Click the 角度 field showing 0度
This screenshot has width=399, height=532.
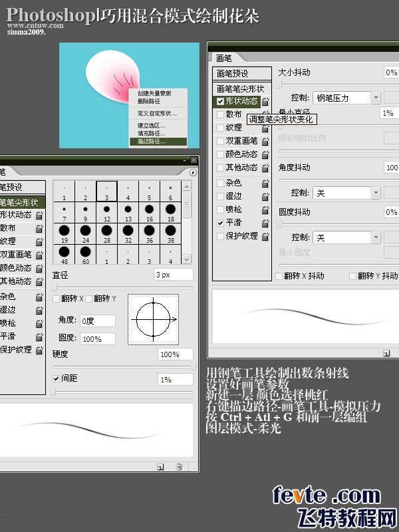(98, 321)
